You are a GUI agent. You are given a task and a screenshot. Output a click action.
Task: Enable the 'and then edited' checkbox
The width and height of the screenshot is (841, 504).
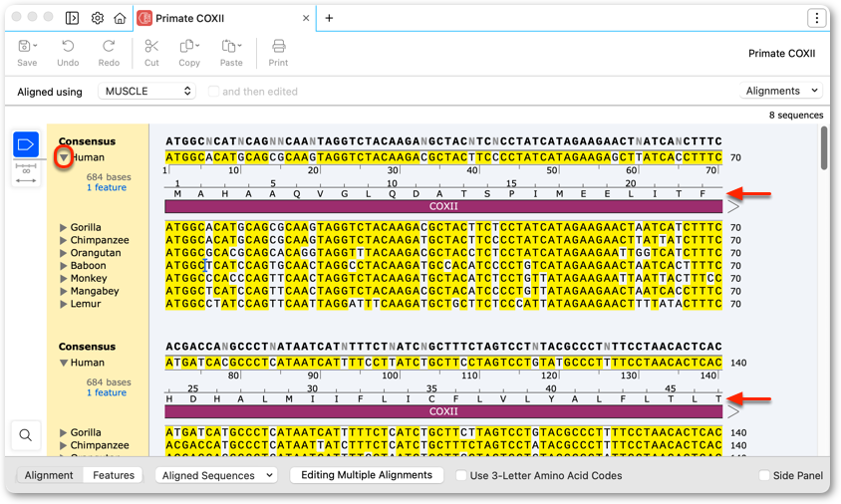coord(213,92)
